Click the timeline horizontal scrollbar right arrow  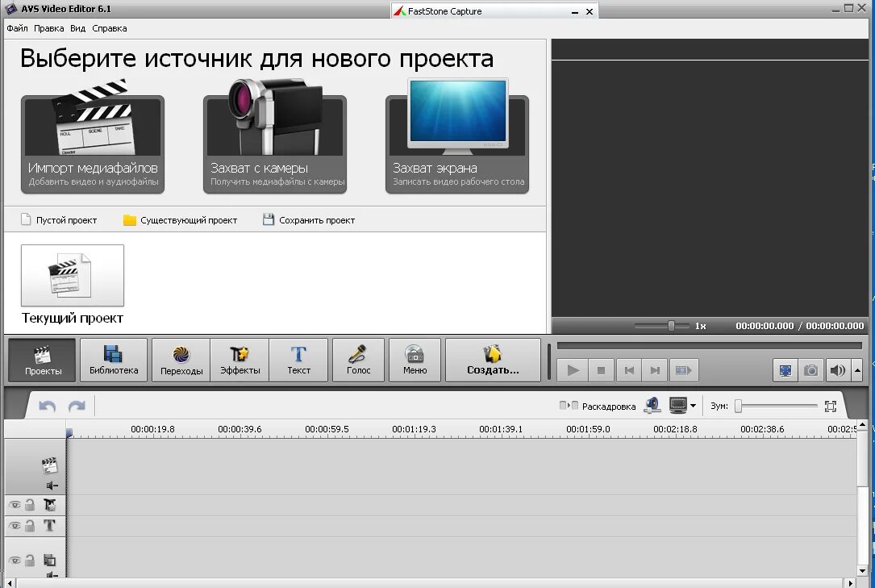click(x=851, y=583)
